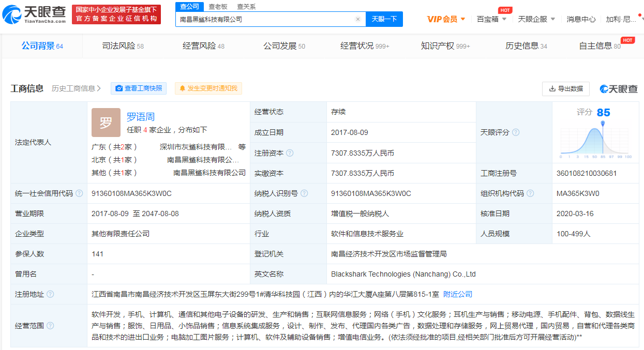Click the help icon beside 组织机构代码

(530, 193)
